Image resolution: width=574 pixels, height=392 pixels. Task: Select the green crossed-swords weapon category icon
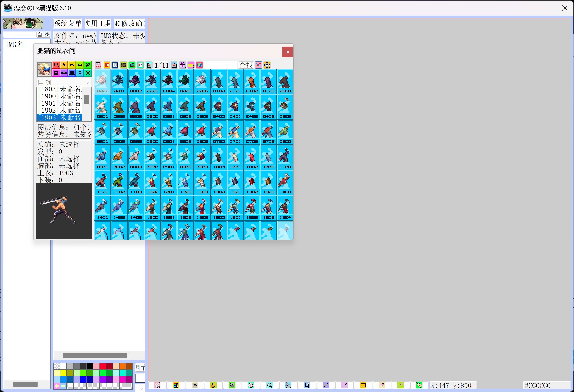[88, 73]
